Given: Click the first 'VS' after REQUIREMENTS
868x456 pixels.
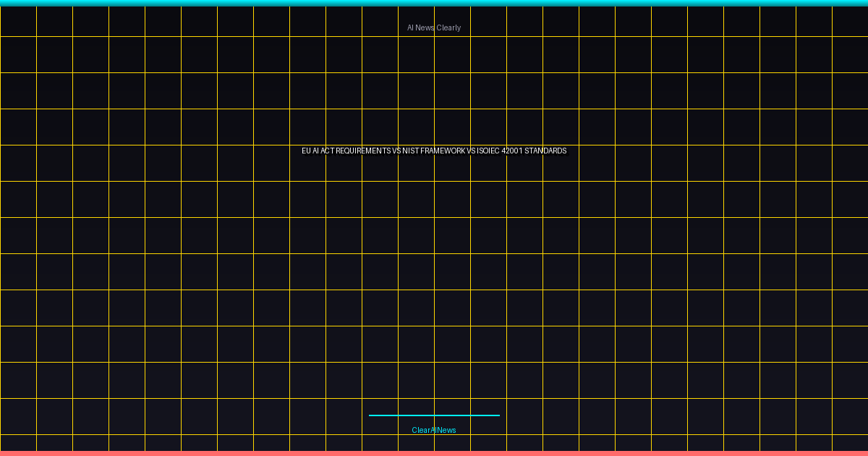Looking at the screenshot, I should click(396, 151).
